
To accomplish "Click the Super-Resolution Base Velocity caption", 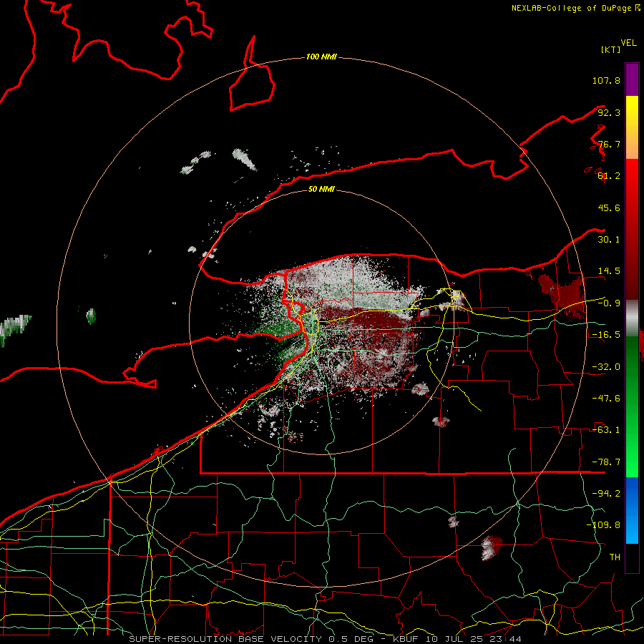I will [x=325, y=639].
